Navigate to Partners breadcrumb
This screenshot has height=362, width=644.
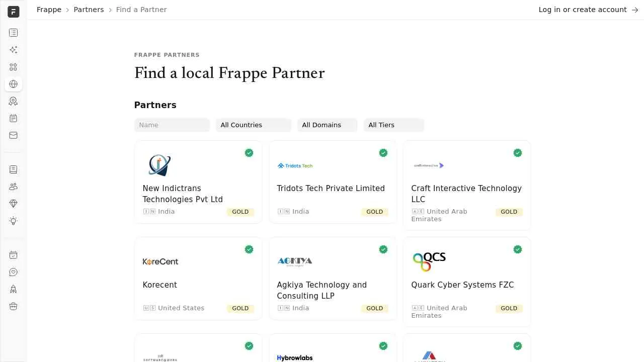(89, 10)
